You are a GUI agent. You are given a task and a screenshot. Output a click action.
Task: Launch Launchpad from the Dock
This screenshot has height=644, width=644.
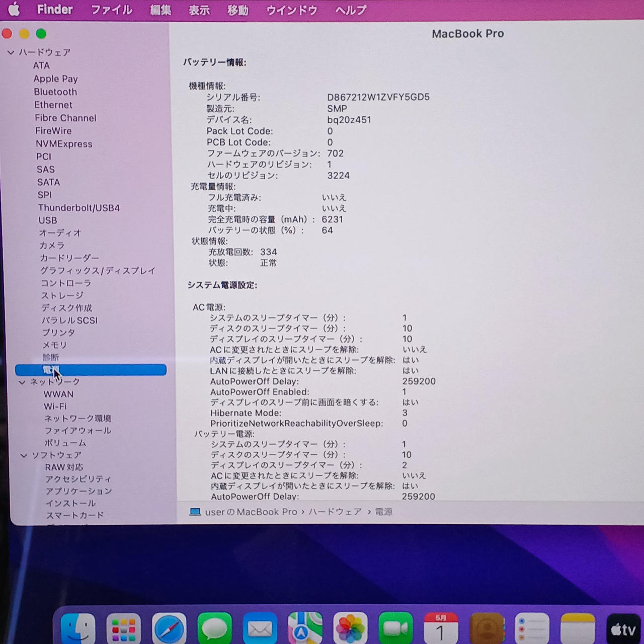click(123, 629)
